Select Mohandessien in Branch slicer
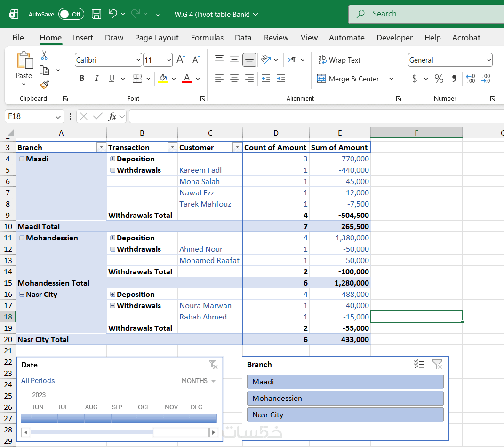The height and width of the screenshot is (447, 504). (345, 398)
